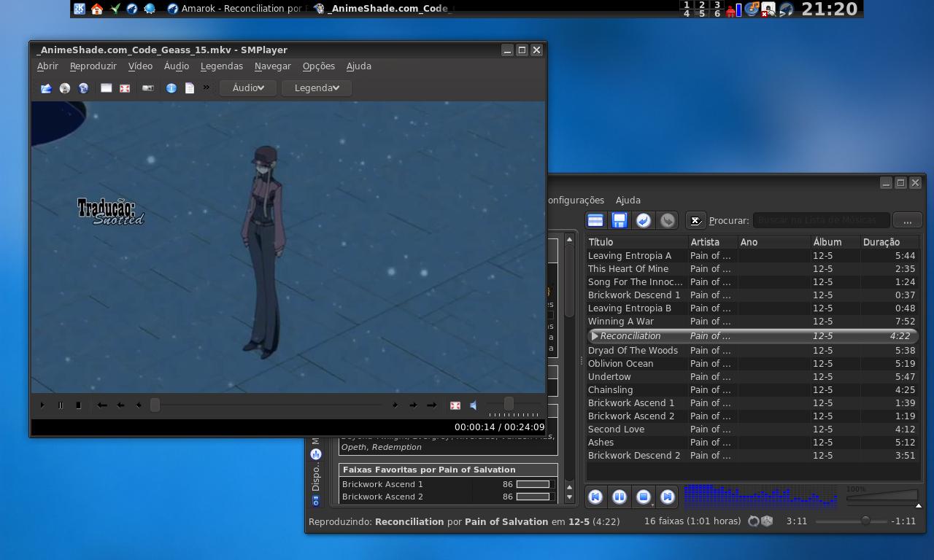Rewind with the longest back arrow in SMPlayer
The width and height of the screenshot is (934, 560).
pos(102,405)
